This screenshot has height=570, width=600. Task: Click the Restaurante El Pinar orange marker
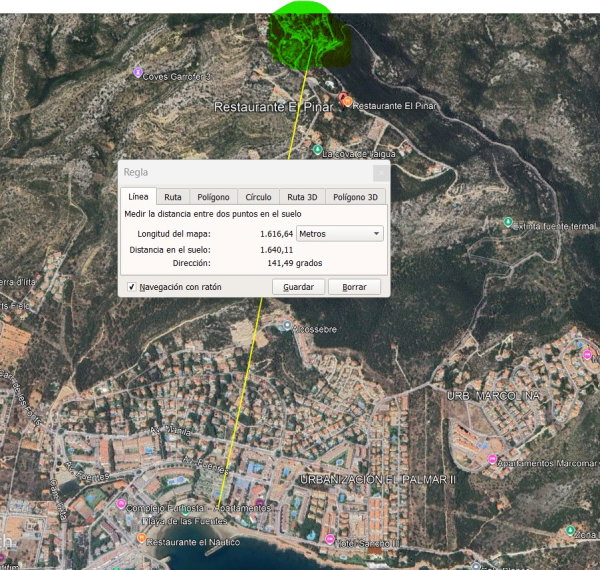pos(346,102)
